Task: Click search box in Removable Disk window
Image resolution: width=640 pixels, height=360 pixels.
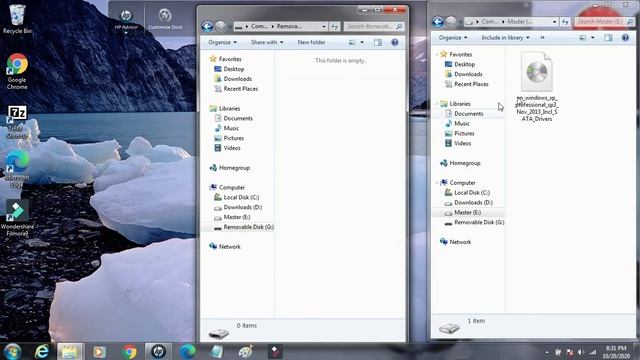Action: 373,27
